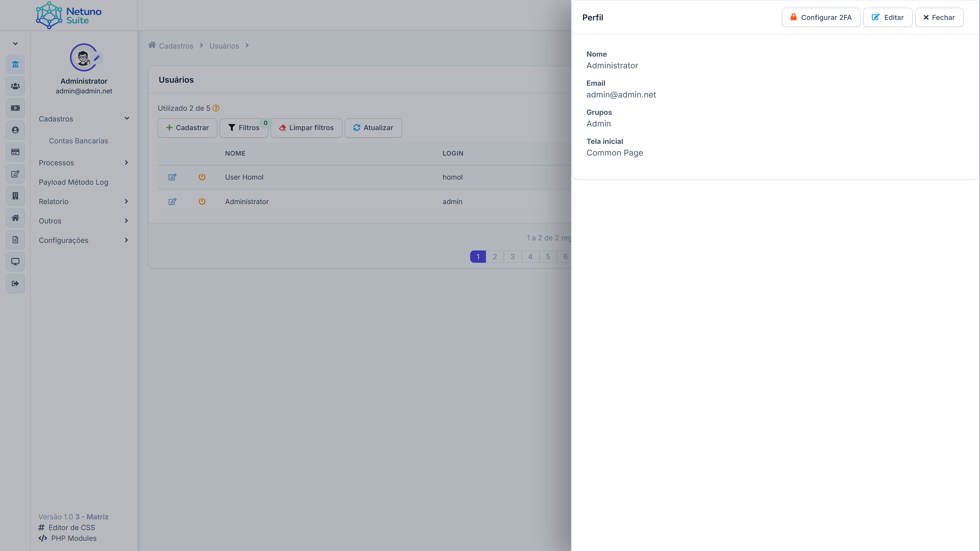This screenshot has height=551, width=980.
Task: Select the document file sidebar icon
Action: tap(15, 240)
